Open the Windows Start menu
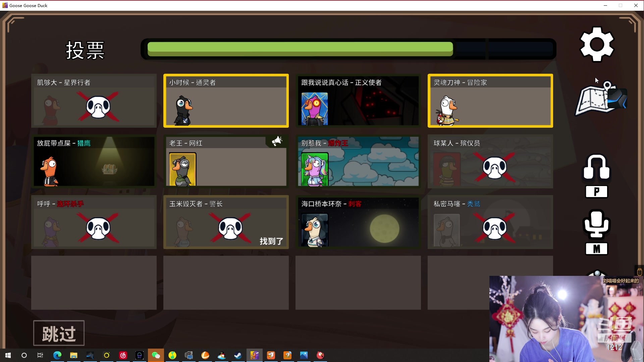This screenshot has width=644, height=362. 7,355
